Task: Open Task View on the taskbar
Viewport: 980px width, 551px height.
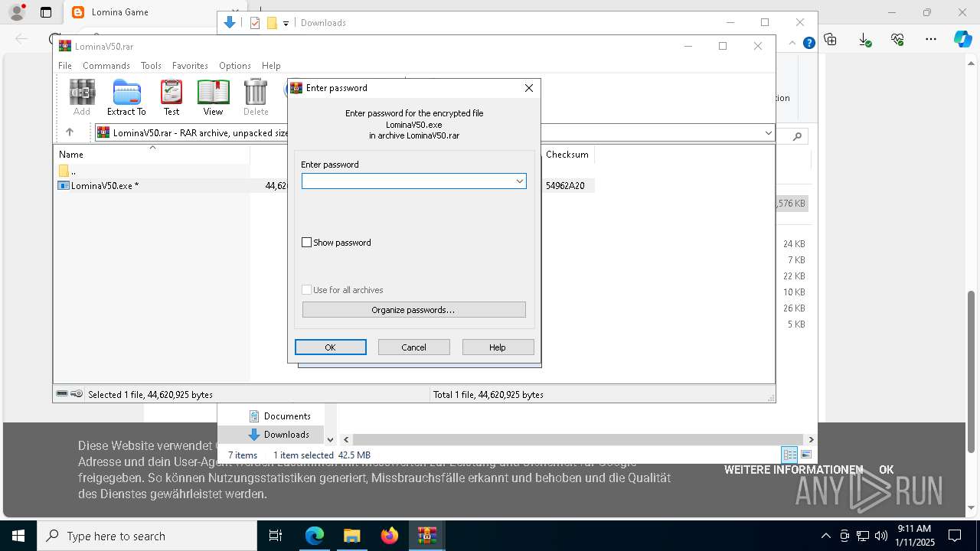Action: (x=276, y=536)
